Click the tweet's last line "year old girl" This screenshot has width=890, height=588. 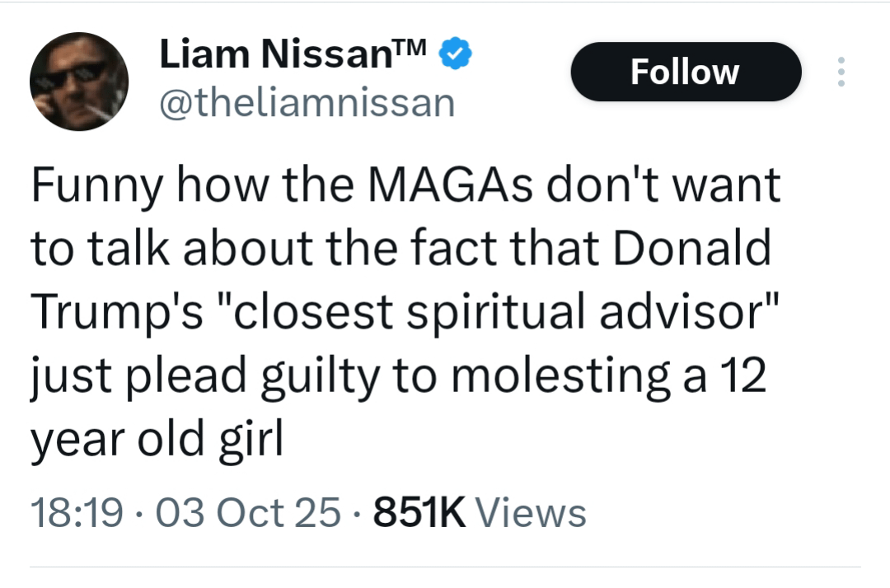(x=157, y=440)
